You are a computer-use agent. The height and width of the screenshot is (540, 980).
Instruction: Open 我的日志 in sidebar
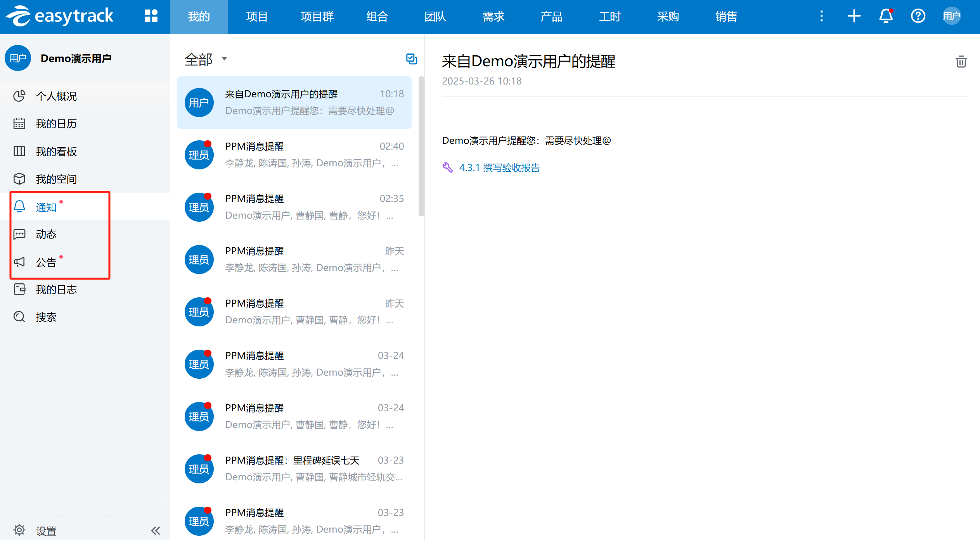[x=56, y=290]
